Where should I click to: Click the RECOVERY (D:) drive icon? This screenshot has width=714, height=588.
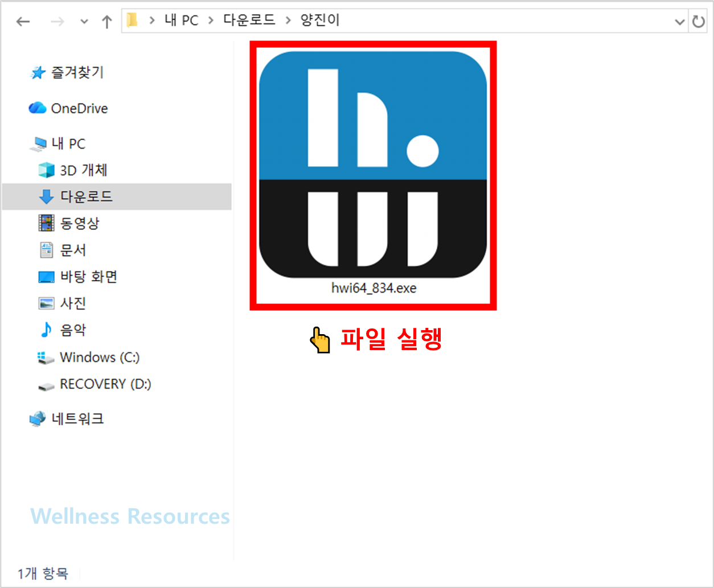click(46, 387)
